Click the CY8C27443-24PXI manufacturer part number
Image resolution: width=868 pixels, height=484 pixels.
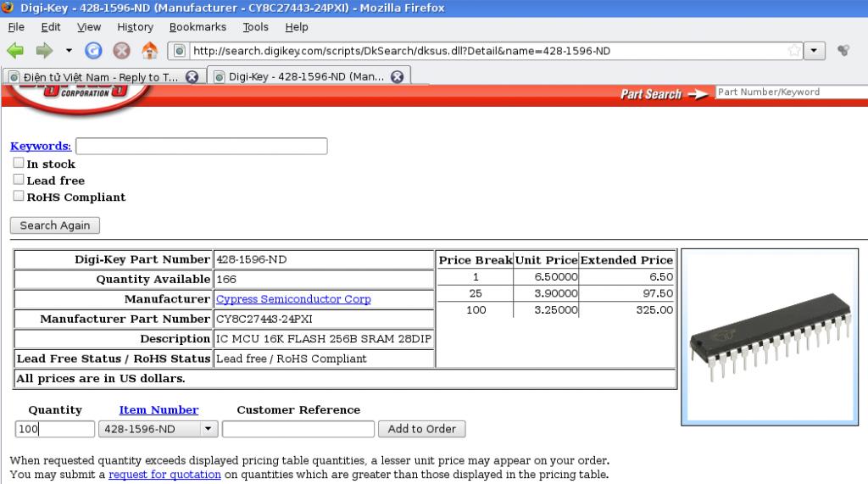[x=264, y=319]
